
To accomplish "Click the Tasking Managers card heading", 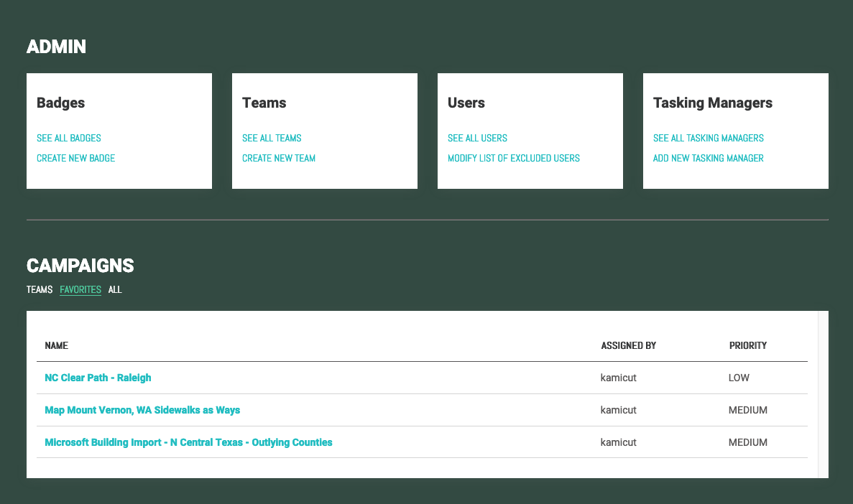I will (713, 103).
